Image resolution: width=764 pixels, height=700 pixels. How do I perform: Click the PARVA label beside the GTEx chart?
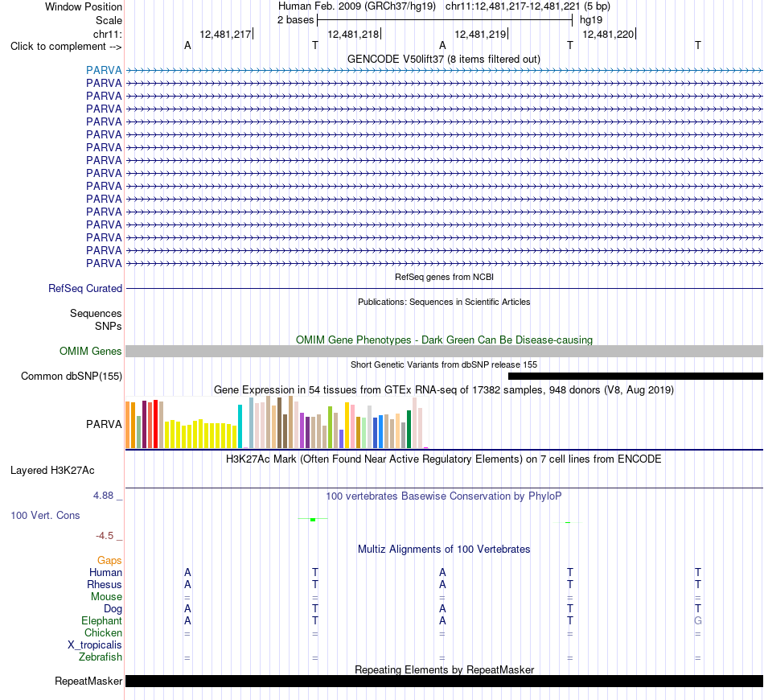click(104, 424)
